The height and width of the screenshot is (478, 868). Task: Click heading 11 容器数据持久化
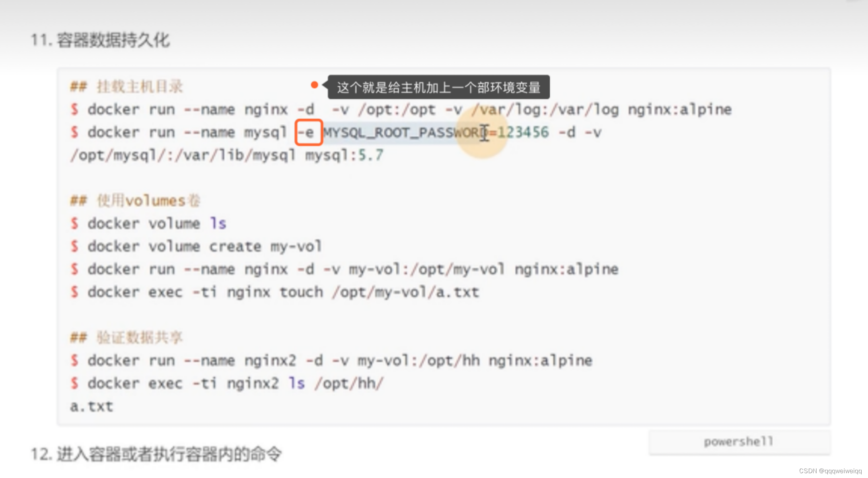101,40
